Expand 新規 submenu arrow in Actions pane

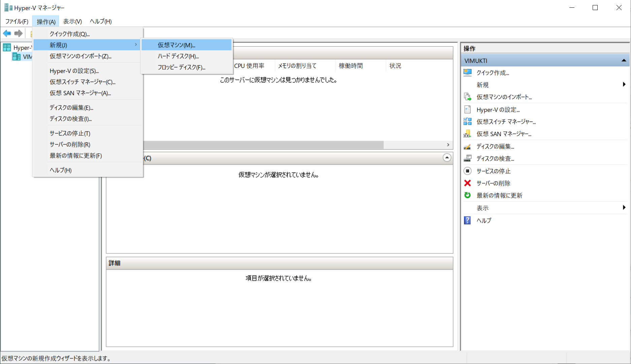[624, 84]
